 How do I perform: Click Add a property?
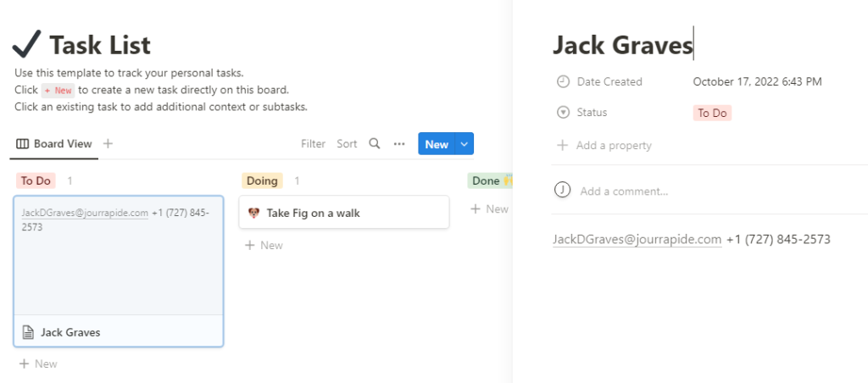[x=613, y=146]
